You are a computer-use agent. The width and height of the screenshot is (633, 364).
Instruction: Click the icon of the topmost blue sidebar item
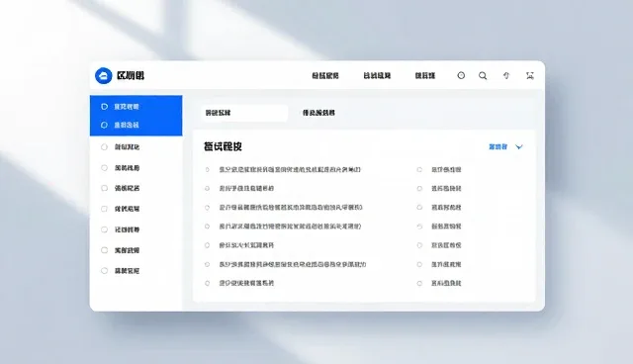click(x=104, y=107)
